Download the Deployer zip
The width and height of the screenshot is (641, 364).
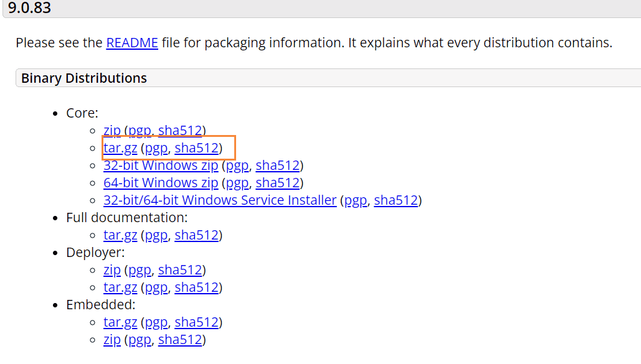112,270
